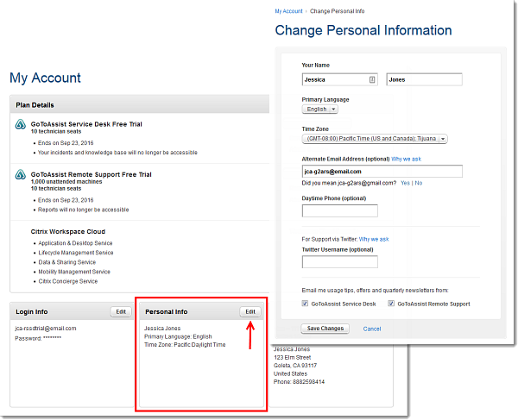Screen dimensions: 518x420
Task: Click the Cancel link
Action: [372, 329]
